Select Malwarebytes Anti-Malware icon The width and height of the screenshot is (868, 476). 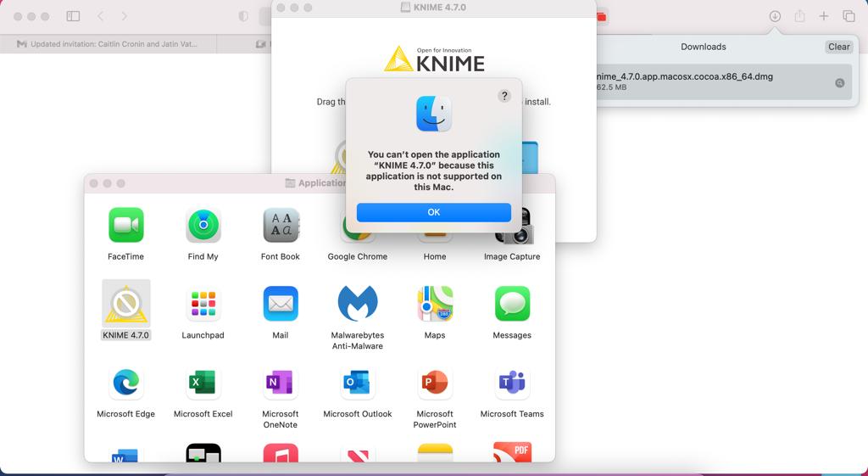coord(358,304)
